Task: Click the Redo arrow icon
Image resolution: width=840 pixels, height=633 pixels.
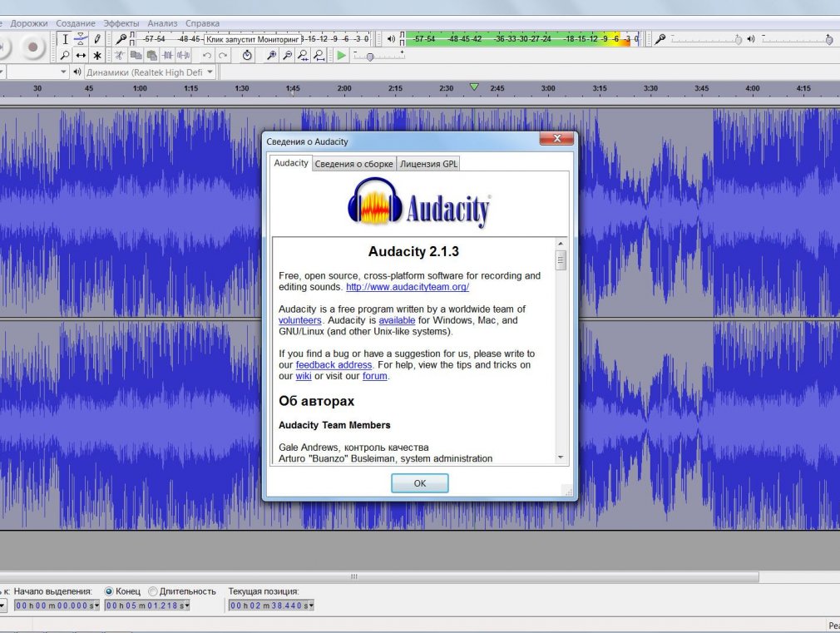Action: click(223, 55)
